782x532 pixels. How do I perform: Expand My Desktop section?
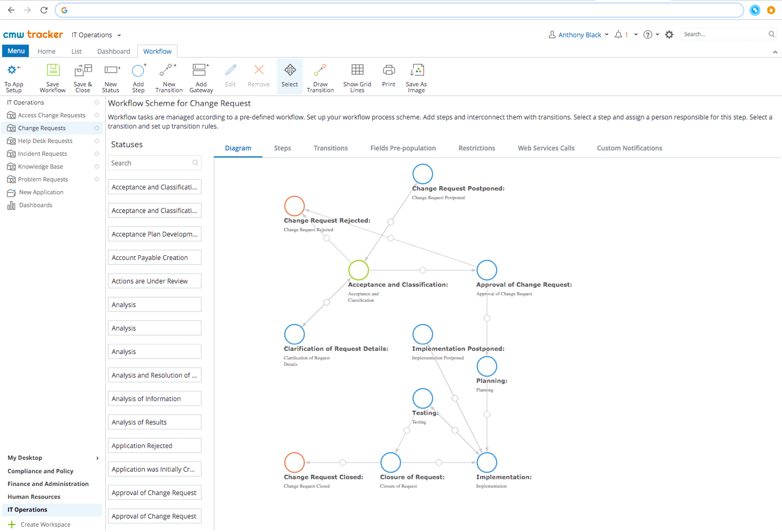97,458
